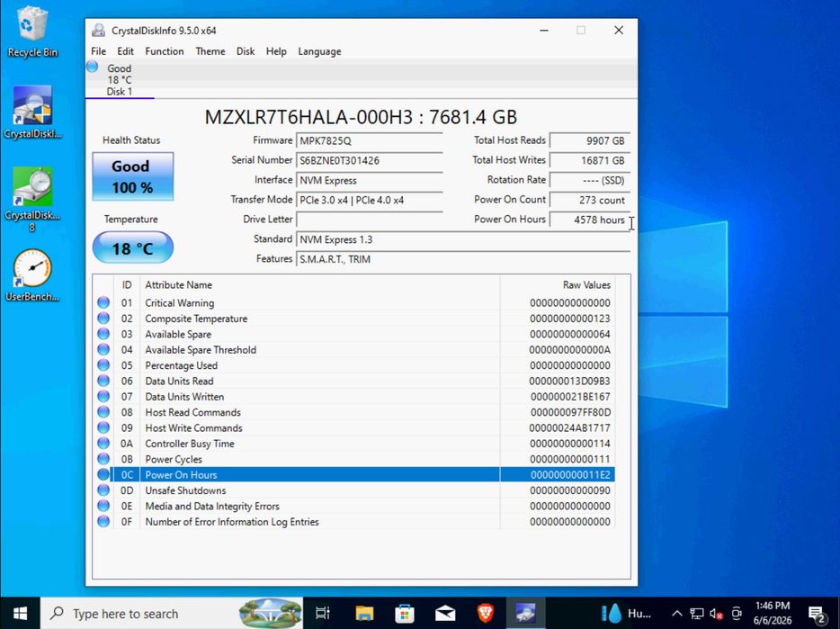Click the Total Host Writes value 16871 GB

590,160
